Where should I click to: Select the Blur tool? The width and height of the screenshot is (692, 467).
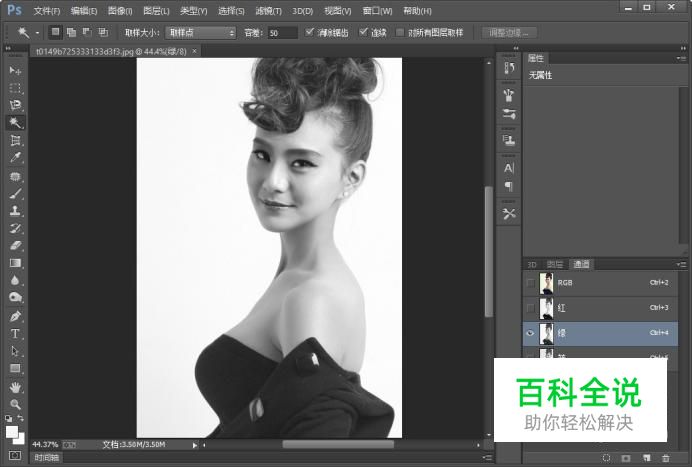pyautogui.click(x=15, y=280)
